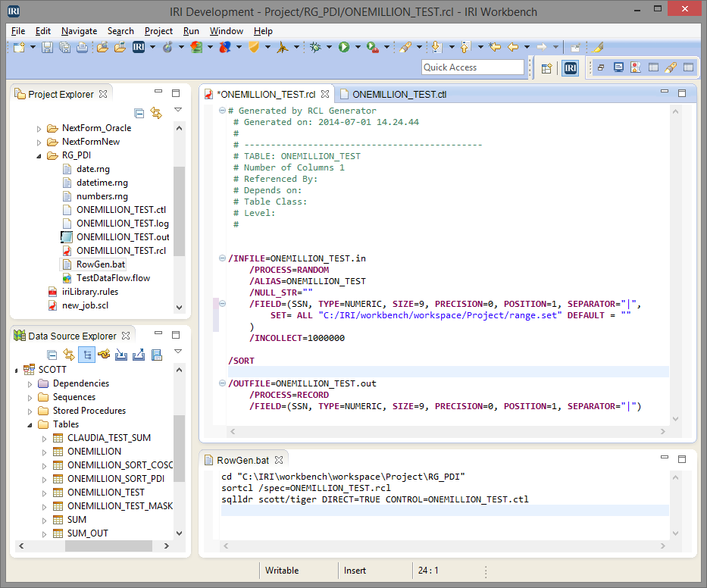Open the Run menu
The width and height of the screenshot is (707, 588).
[x=191, y=31]
